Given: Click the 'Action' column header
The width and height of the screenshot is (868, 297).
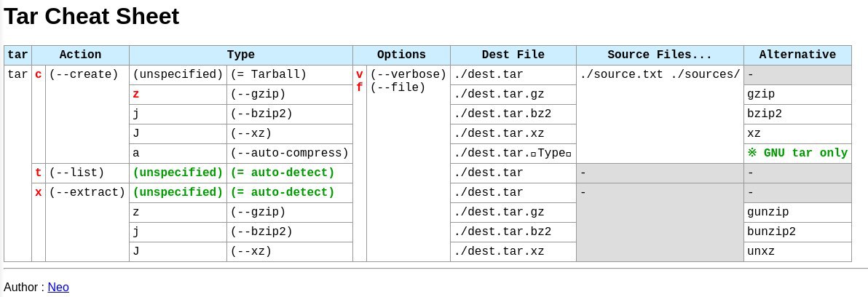Looking at the screenshot, I should [x=80, y=55].
